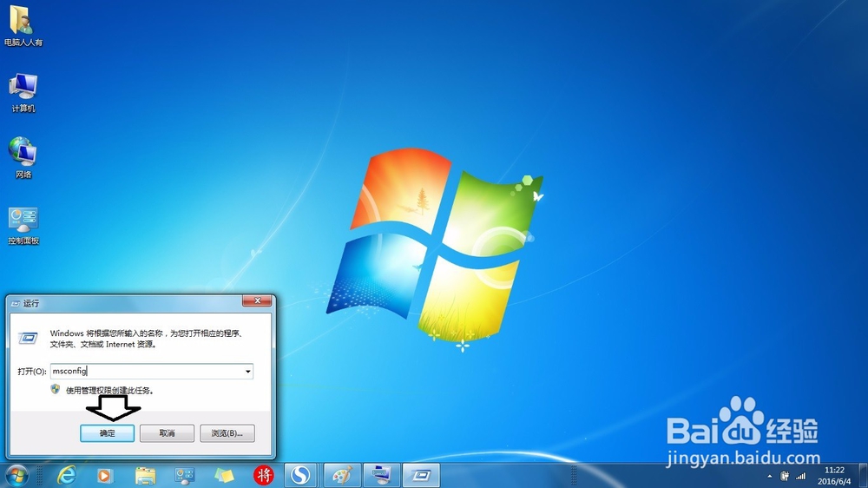
Task: Click the admin shield icon in dialog
Action: pos(56,389)
